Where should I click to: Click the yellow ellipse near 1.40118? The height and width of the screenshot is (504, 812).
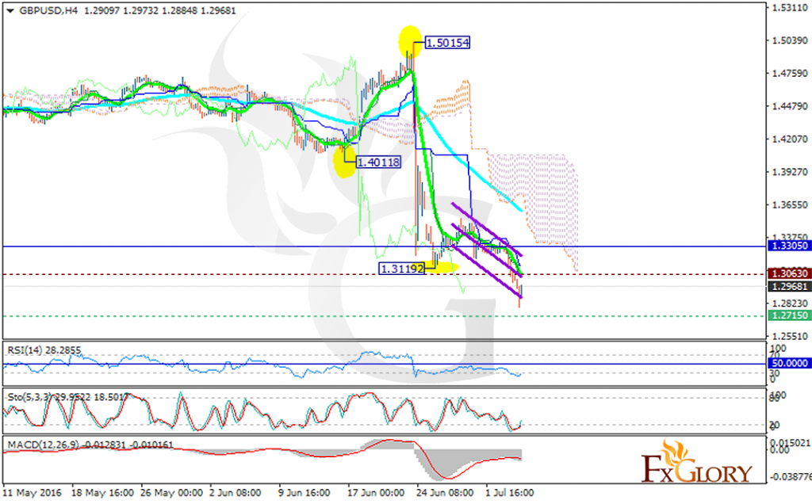pos(344,161)
